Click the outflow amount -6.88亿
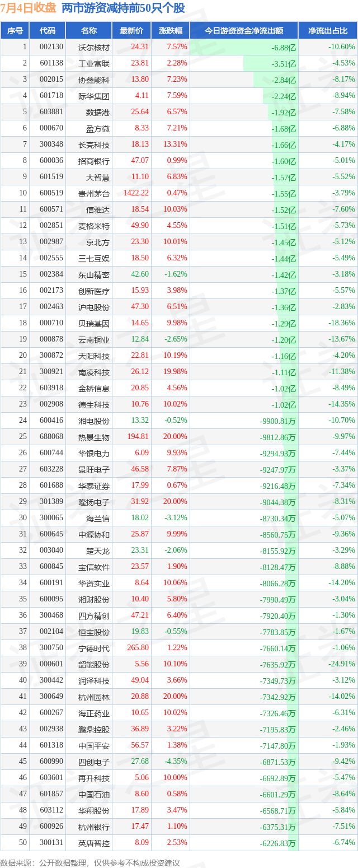 [x=284, y=48]
